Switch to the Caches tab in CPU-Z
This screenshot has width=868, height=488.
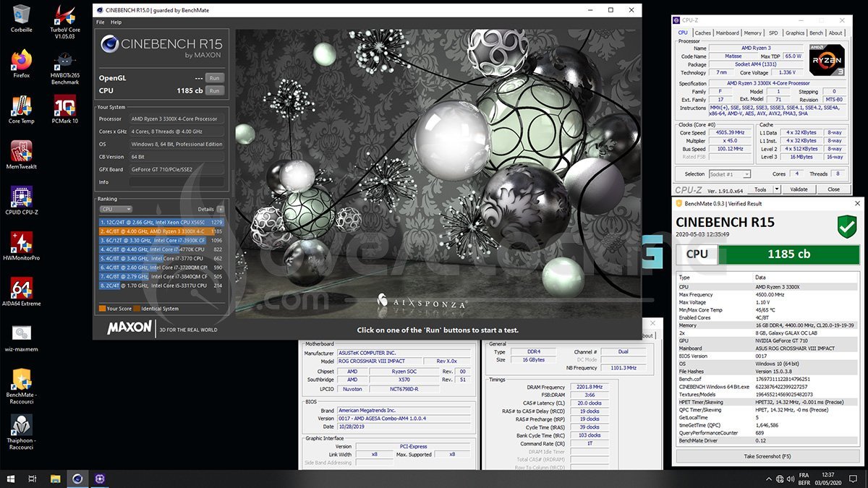pyautogui.click(x=703, y=33)
